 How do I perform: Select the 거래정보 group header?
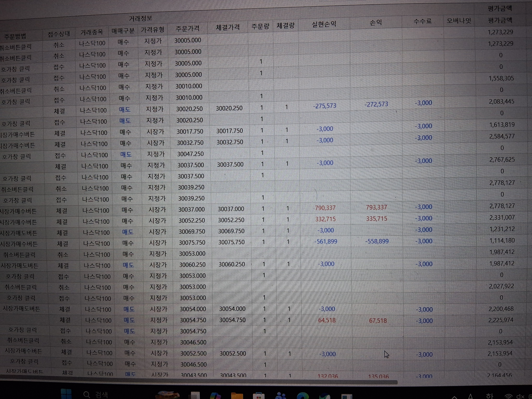[140, 19]
